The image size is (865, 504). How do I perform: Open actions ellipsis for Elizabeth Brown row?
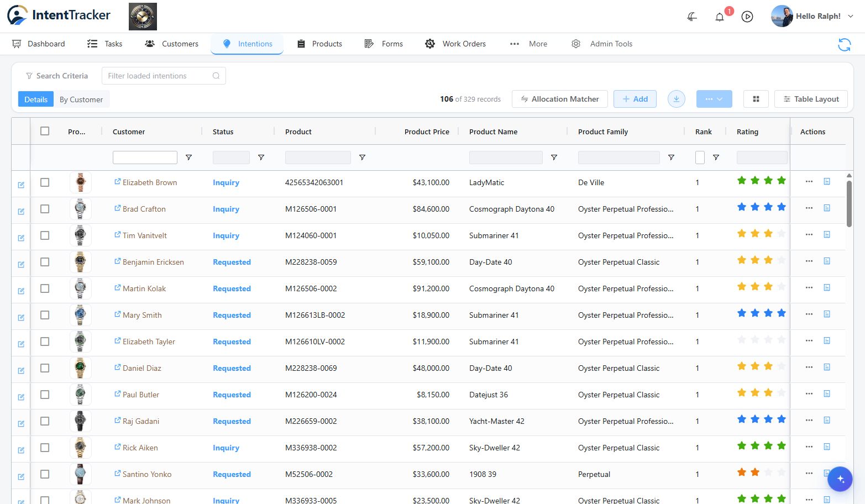[x=809, y=181]
